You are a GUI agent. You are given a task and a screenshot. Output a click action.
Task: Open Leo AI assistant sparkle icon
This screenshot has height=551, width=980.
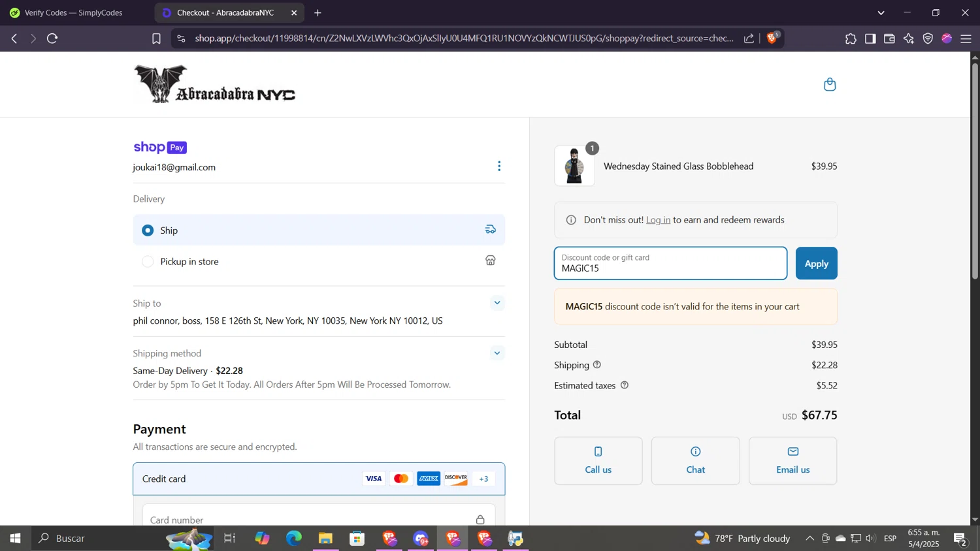point(909,39)
